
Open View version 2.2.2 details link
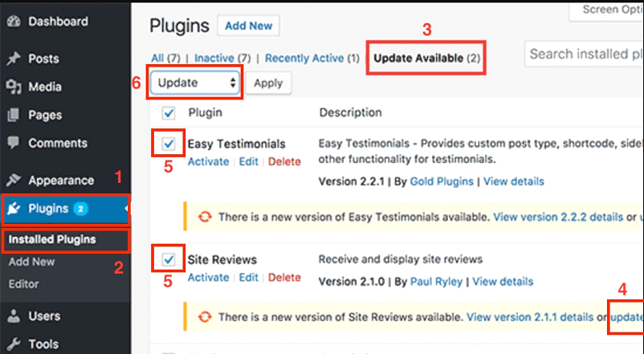coord(558,217)
